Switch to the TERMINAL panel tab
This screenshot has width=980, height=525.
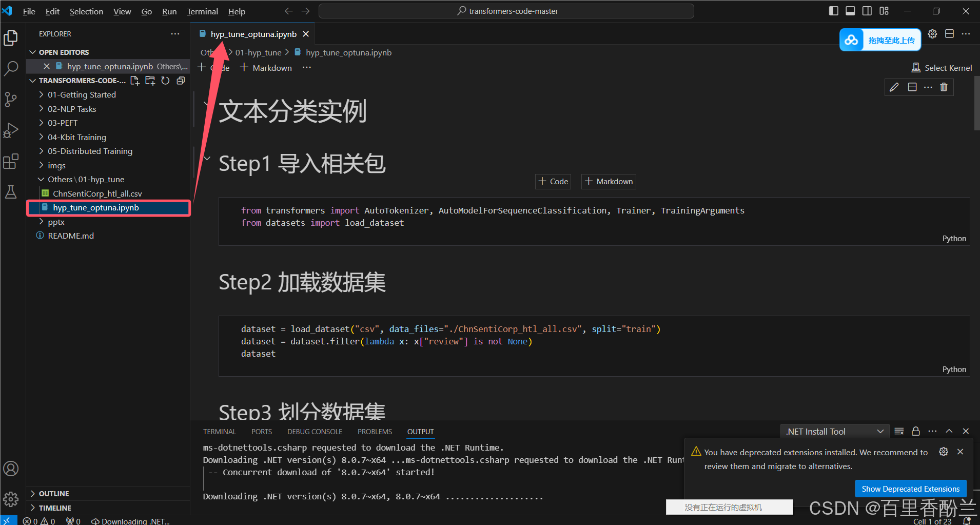click(x=220, y=432)
